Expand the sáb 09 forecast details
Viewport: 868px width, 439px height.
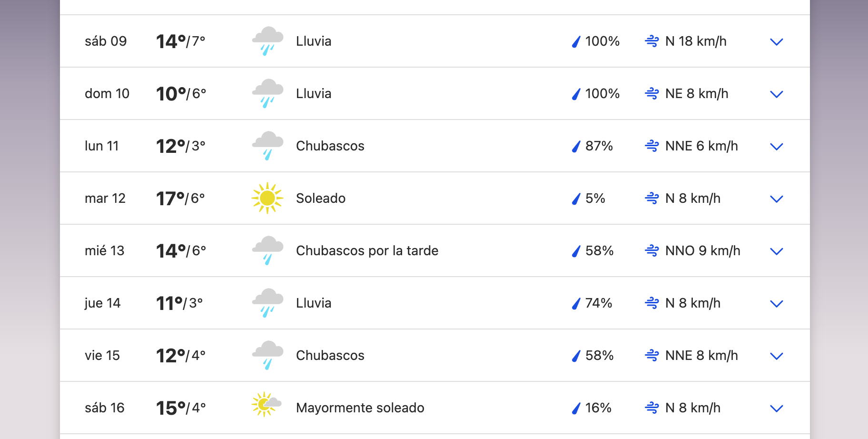[x=777, y=42]
